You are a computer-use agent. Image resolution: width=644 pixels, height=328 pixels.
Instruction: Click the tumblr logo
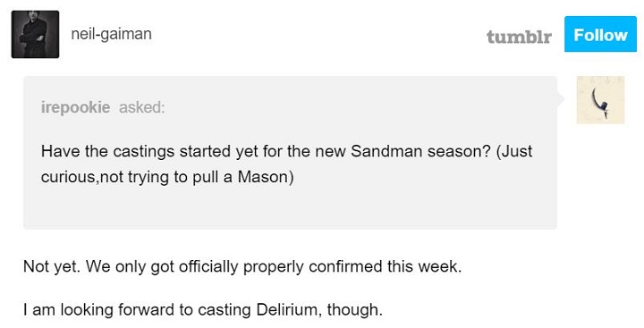(x=519, y=36)
